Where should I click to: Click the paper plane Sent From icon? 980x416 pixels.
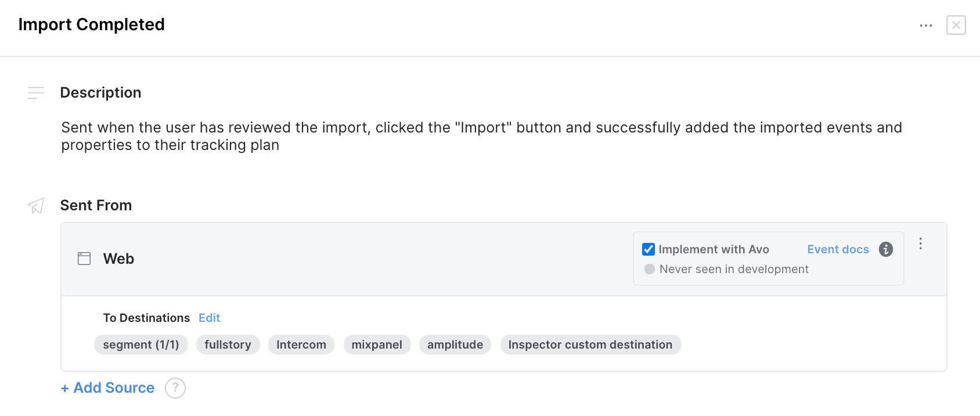point(35,206)
